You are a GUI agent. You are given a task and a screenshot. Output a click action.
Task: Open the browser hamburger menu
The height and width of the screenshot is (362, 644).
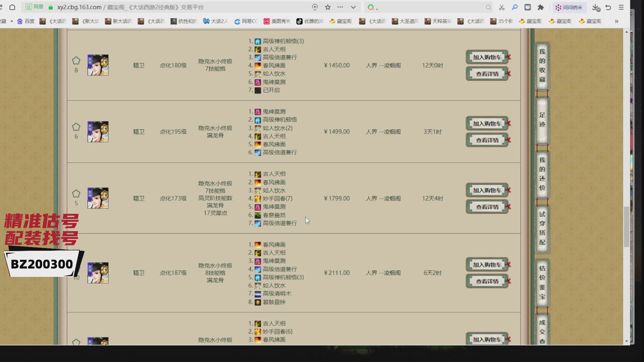click(x=621, y=7)
